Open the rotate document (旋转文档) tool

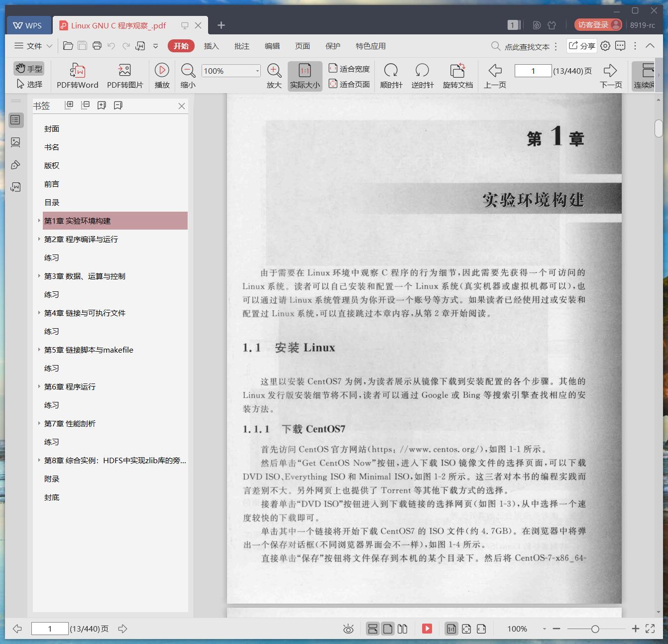pos(458,76)
